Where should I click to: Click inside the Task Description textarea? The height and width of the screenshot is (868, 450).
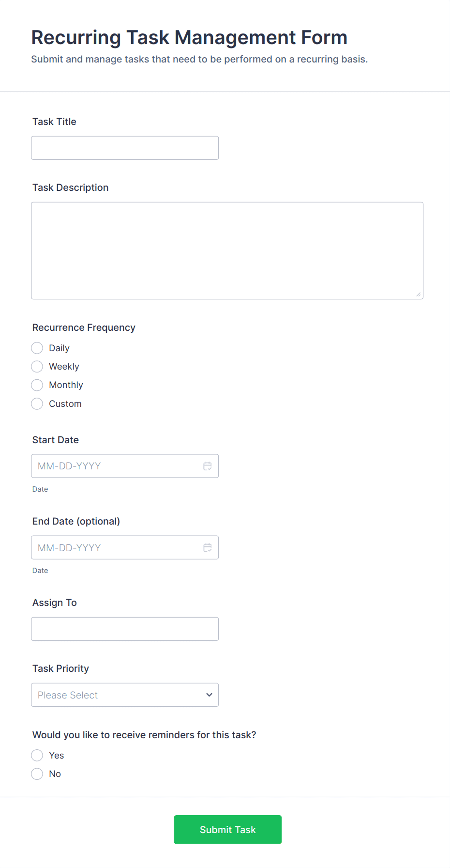click(227, 250)
